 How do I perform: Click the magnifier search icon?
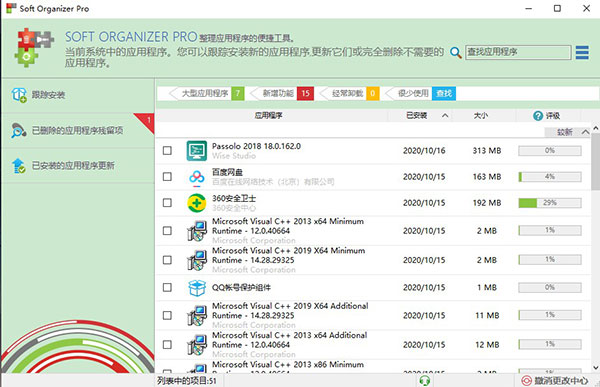click(x=455, y=52)
